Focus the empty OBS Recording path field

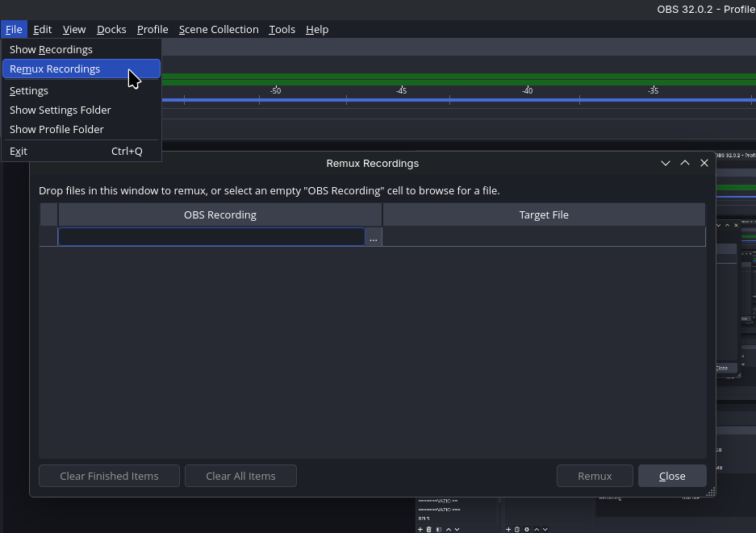[211, 237]
